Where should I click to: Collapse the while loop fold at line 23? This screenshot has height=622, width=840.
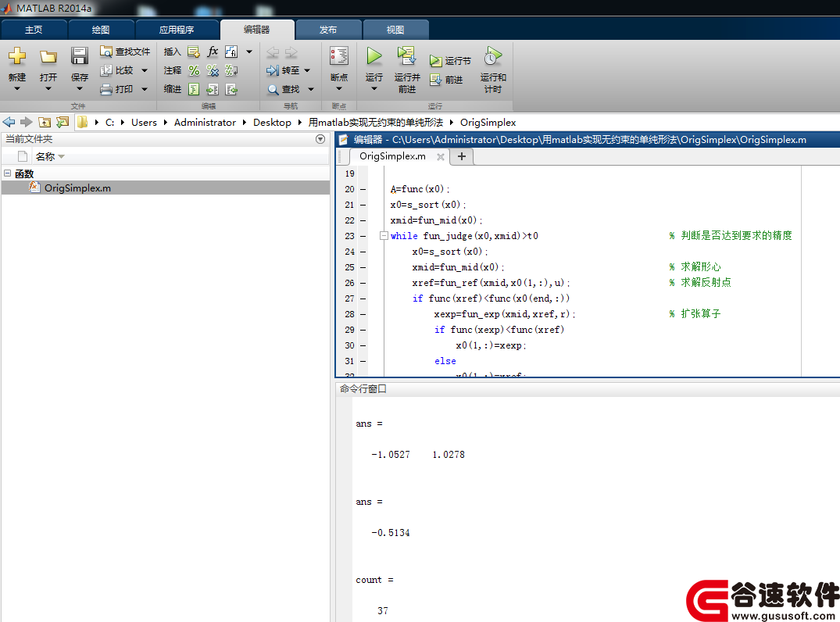(x=384, y=235)
